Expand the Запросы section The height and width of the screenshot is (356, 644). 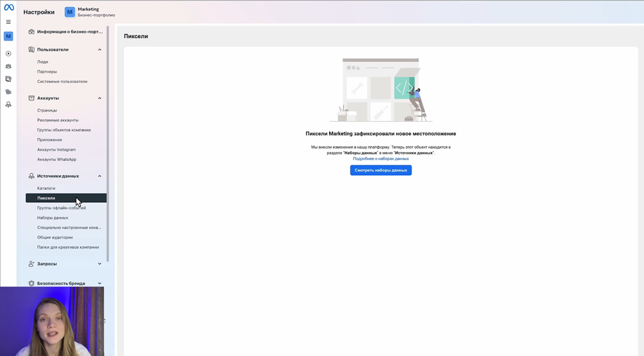pyautogui.click(x=99, y=263)
